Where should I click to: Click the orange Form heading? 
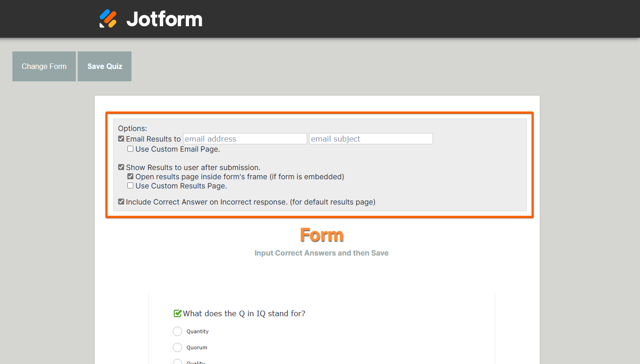(321, 235)
